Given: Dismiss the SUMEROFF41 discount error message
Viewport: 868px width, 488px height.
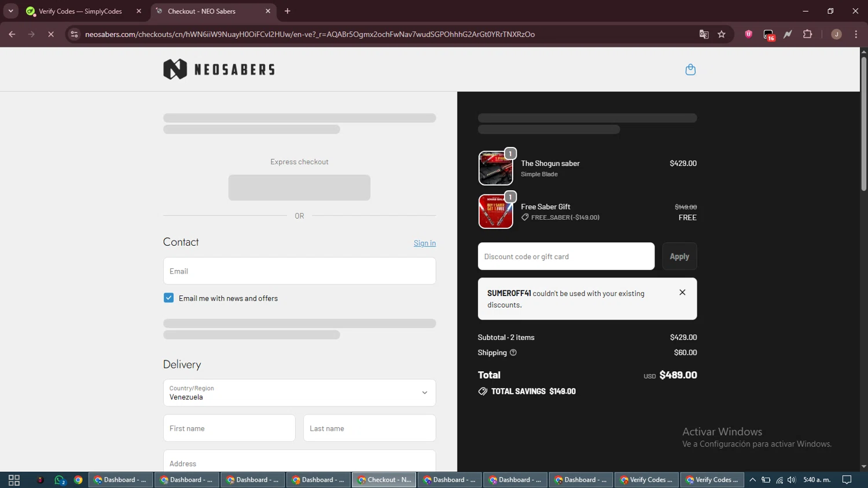Looking at the screenshot, I should click(x=682, y=293).
